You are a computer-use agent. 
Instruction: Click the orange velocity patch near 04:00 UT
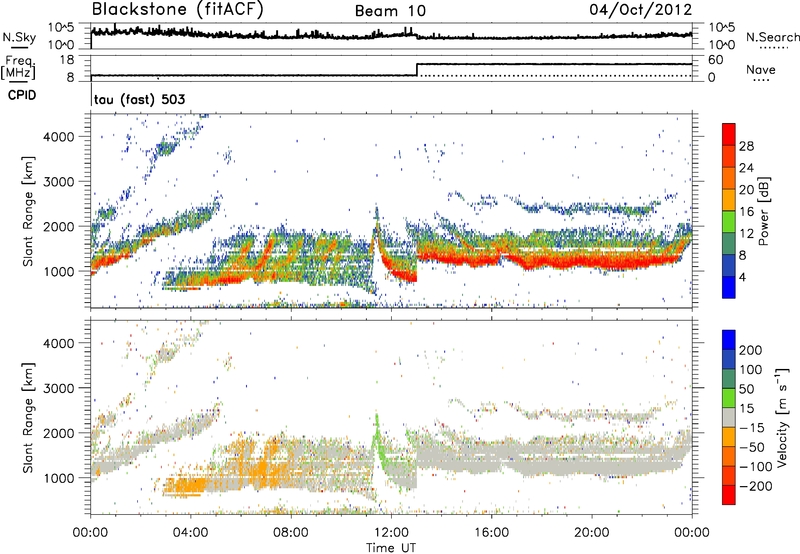[185, 486]
